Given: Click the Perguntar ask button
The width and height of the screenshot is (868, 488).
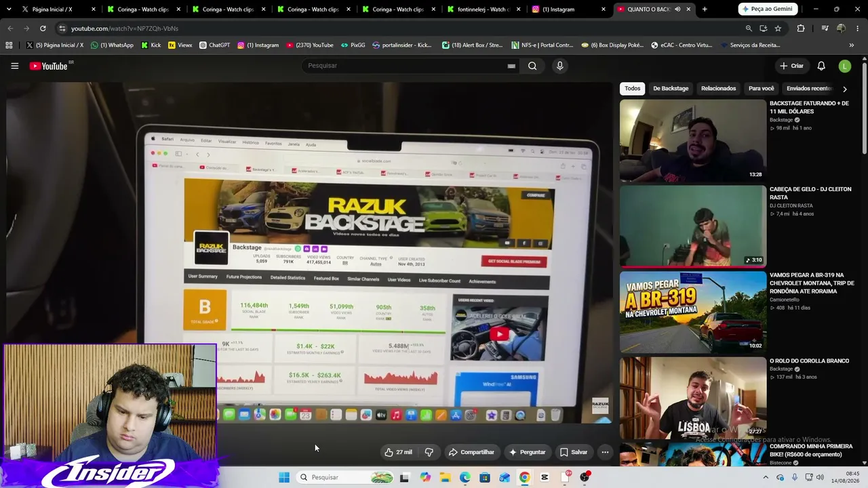Looking at the screenshot, I should point(528,452).
